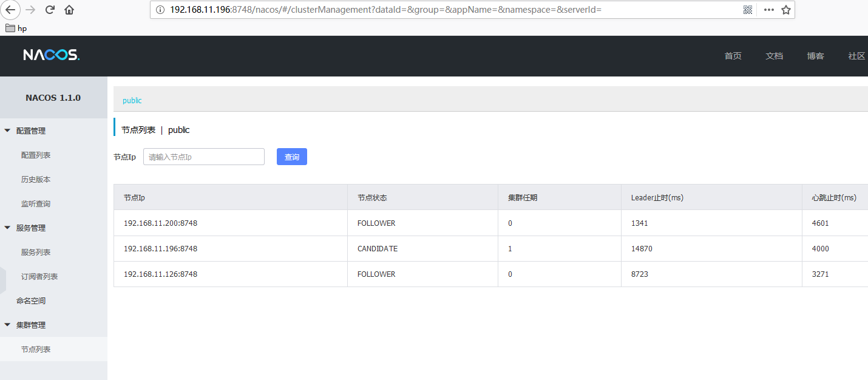Open the page actions ellipsis menu
The width and height of the screenshot is (868, 380).
click(x=768, y=10)
